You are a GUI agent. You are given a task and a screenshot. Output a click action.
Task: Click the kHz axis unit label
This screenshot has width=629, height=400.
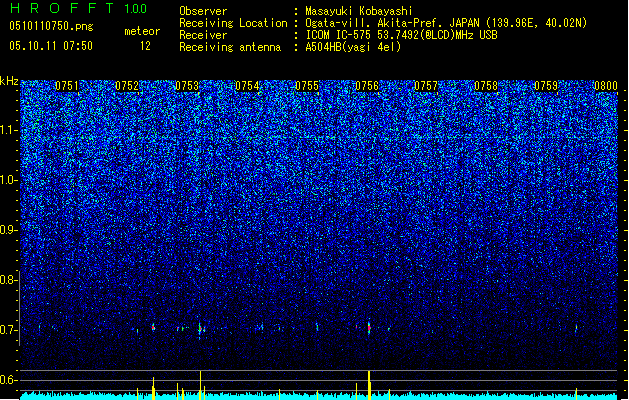click(9, 81)
